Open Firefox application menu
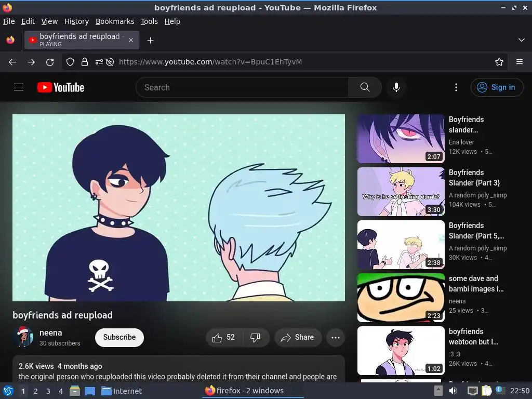The width and height of the screenshot is (532, 399). click(520, 62)
